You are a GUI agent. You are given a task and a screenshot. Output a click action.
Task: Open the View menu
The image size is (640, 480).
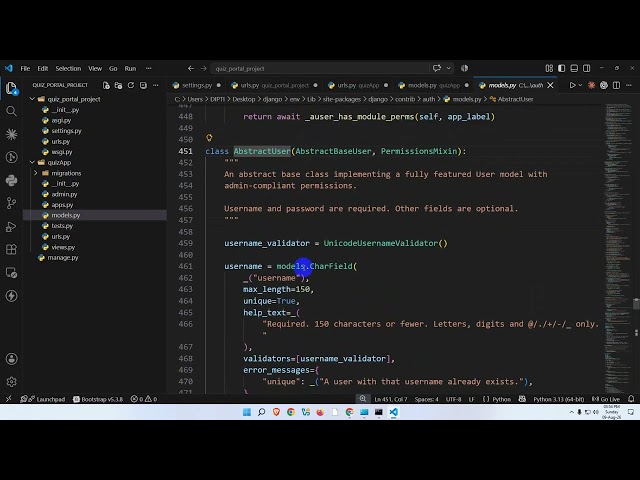(95, 69)
